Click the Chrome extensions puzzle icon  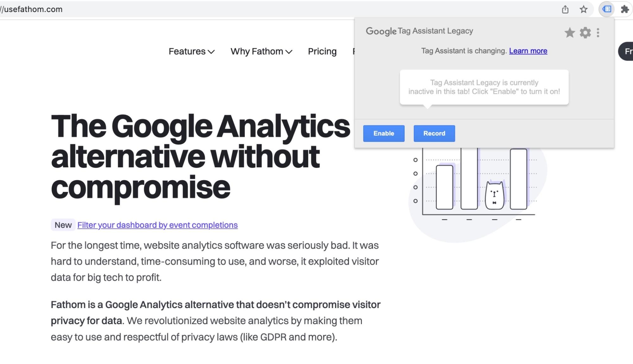tap(625, 9)
